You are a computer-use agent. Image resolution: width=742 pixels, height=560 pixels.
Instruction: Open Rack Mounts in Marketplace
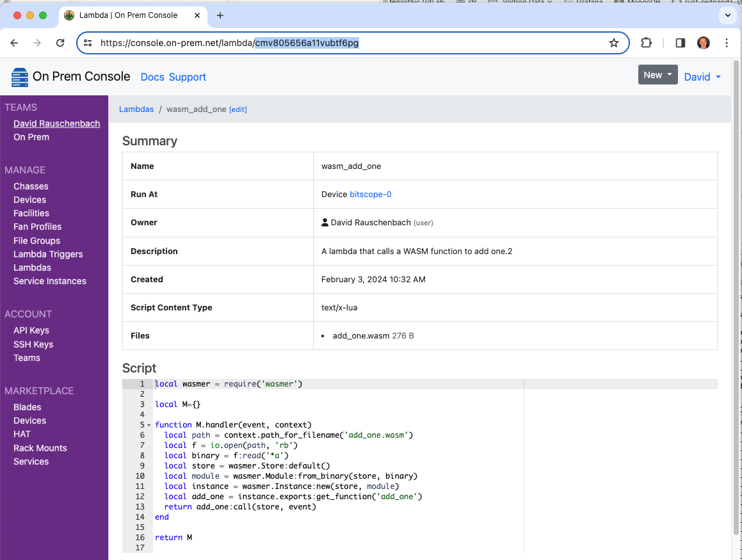pyautogui.click(x=40, y=448)
